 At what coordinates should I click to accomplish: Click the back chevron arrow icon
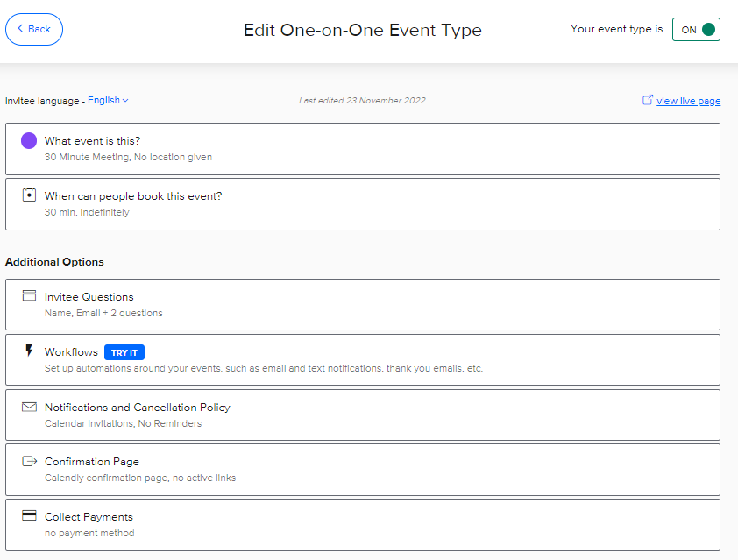point(20,29)
